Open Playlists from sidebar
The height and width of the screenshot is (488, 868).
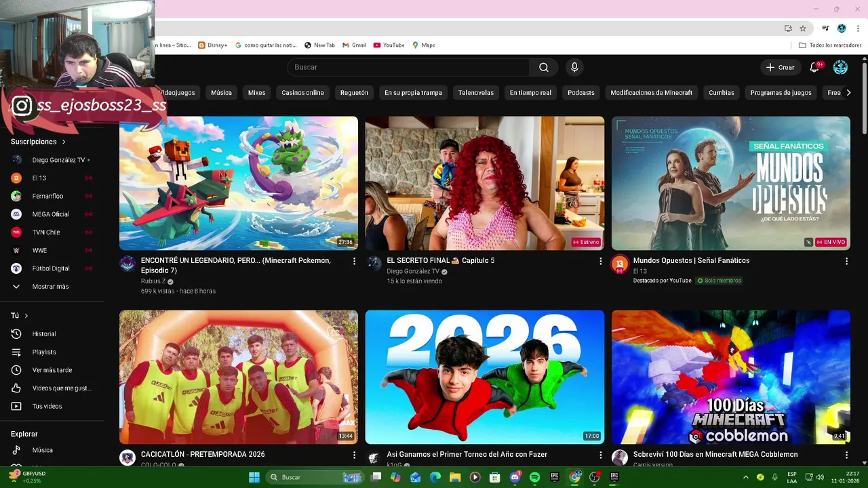click(x=52, y=352)
